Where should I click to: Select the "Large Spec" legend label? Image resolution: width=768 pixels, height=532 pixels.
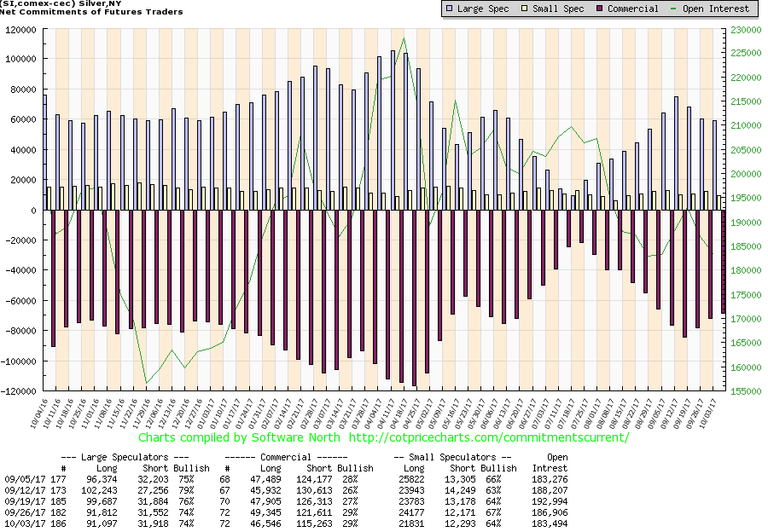484,9
